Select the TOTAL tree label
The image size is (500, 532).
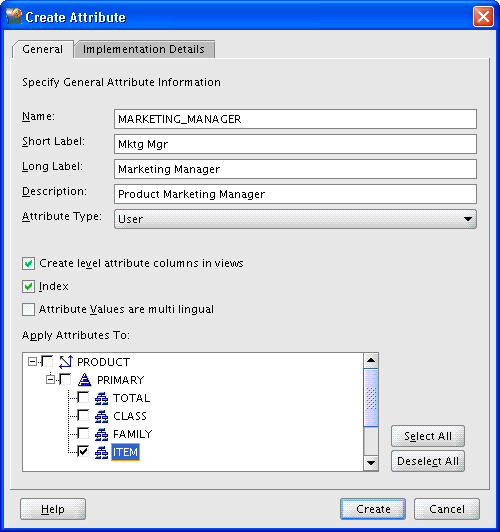coord(131,398)
